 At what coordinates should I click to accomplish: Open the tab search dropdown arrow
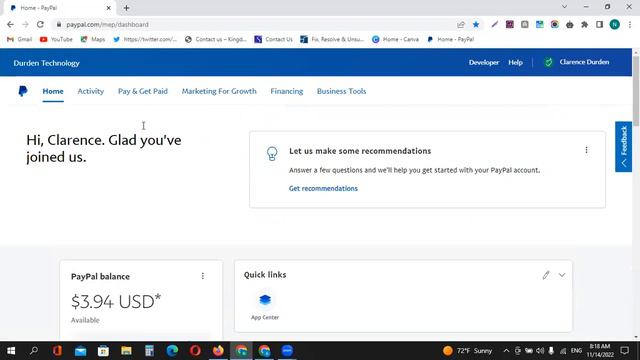(564, 7)
